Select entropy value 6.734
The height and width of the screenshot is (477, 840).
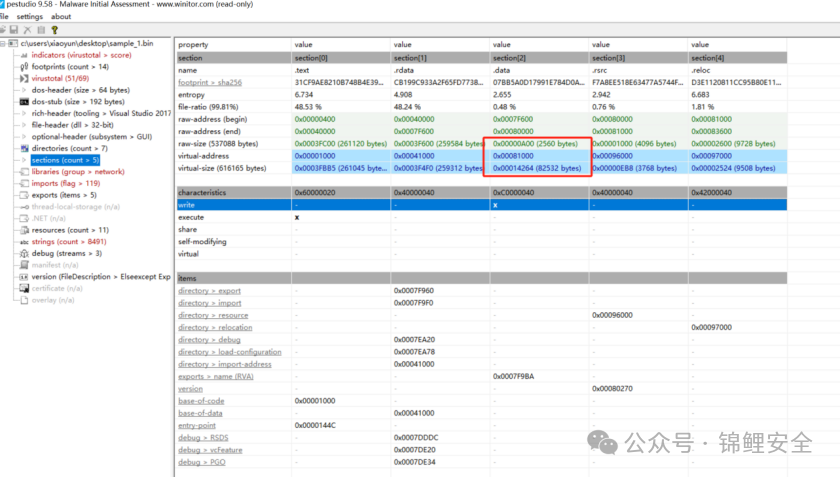click(x=304, y=95)
